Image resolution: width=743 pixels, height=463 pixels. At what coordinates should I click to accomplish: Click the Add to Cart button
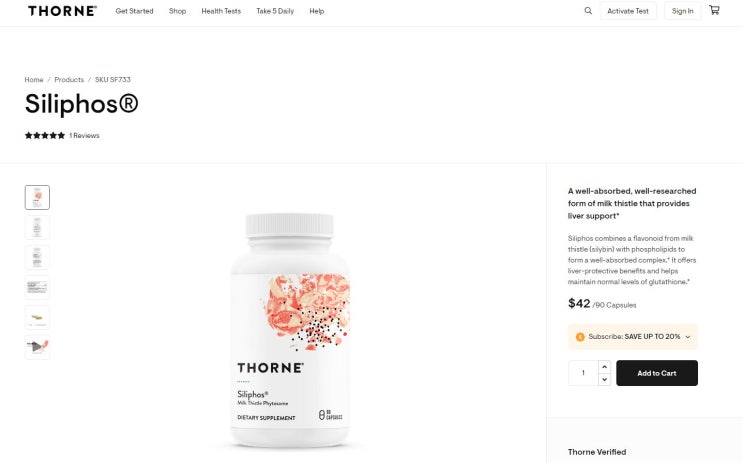(657, 373)
